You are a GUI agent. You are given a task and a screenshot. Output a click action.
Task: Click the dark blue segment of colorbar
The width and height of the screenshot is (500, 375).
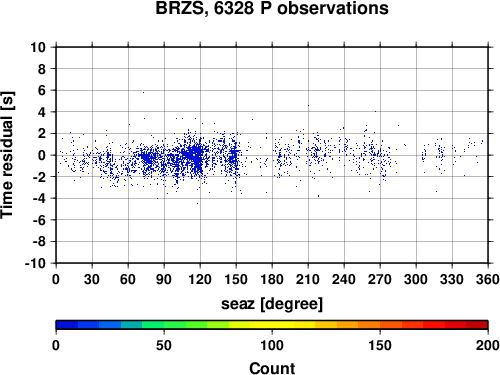(67, 325)
